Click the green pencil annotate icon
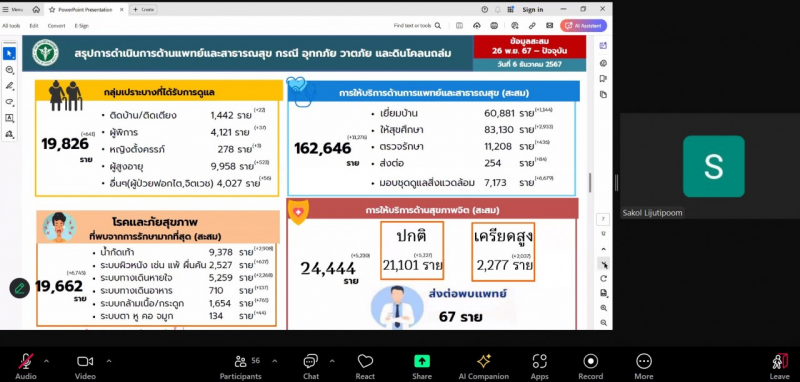Screen dimensions: 800x382 19,288
